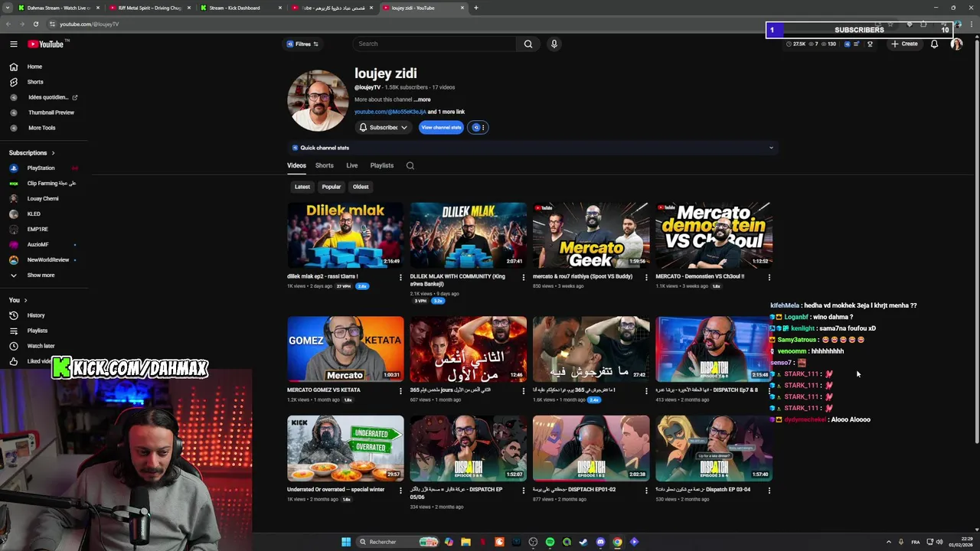
Task: Open the youtube.com/@Mo55eK3eJjA link
Action: pyautogui.click(x=390, y=112)
